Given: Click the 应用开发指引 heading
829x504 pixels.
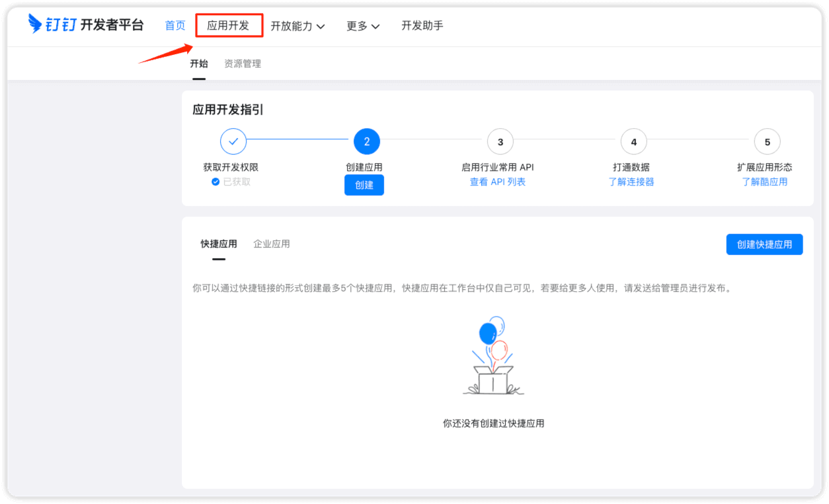Looking at the screenshot, I should click(228, 110).
